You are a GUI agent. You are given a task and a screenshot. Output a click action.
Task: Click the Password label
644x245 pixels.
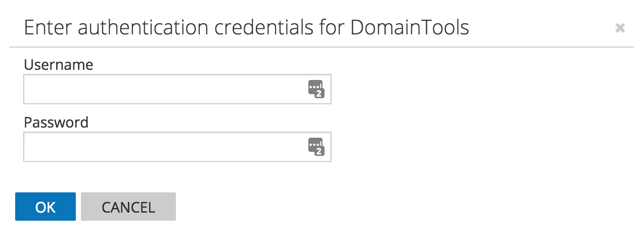pyautogui.click(x=56, y=123)
